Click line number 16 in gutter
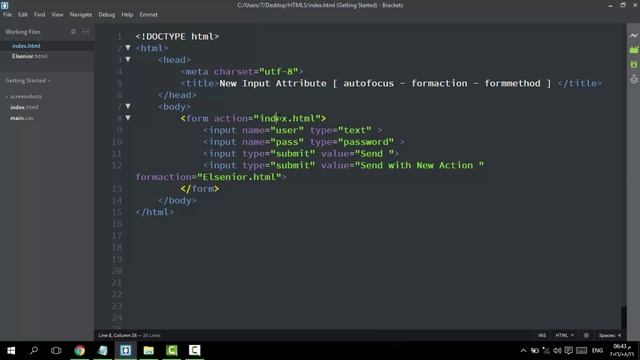 [117, 224]
